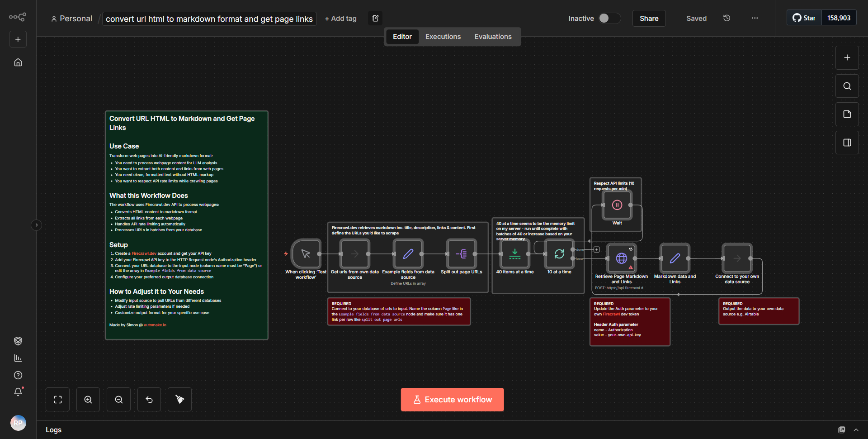
Task: Click the edit workflow description icon
Action: [375, 18]
